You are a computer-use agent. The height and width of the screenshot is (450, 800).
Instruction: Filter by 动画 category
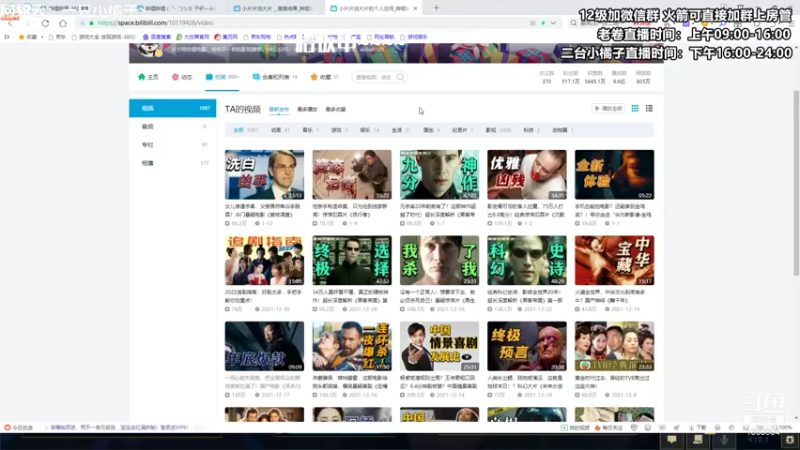point(280,130)
